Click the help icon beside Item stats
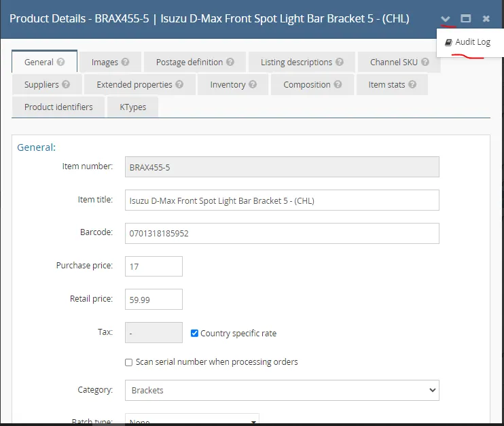504x426 pixels. [412, 84]
